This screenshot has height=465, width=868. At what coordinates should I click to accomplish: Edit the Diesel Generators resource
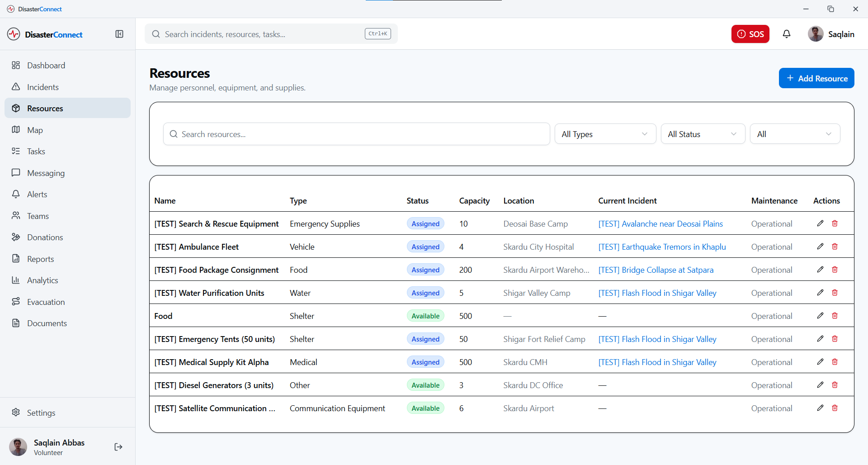[x=820, y=385]
